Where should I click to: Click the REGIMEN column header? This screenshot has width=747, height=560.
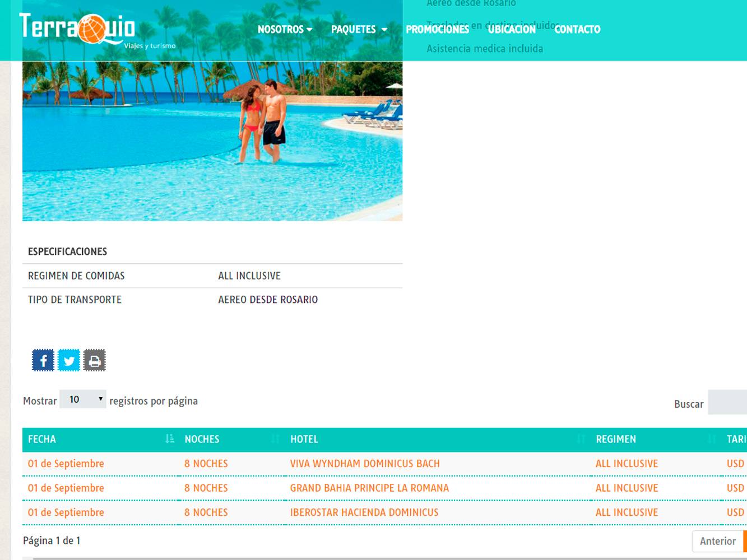pos(656,440)
